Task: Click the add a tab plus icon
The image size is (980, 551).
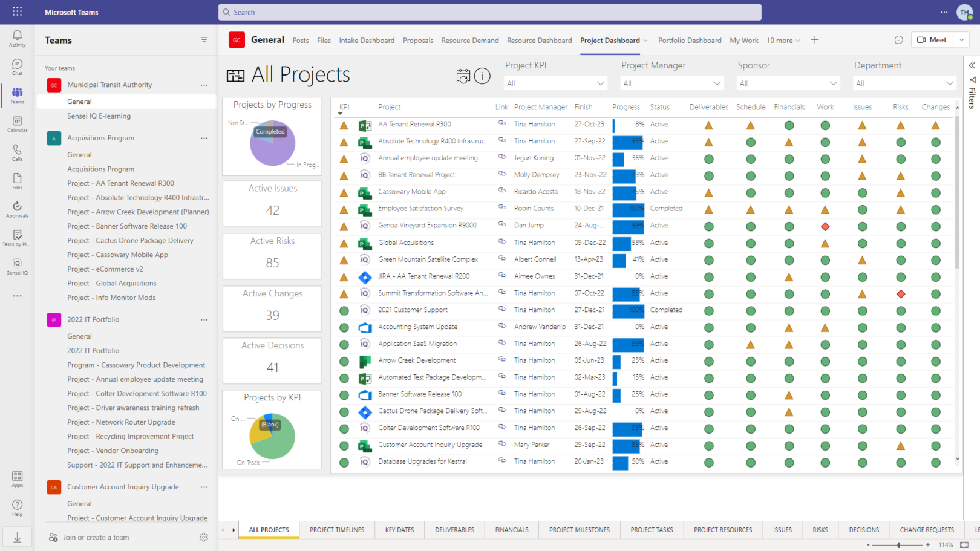Action: (x=815, y=40)
